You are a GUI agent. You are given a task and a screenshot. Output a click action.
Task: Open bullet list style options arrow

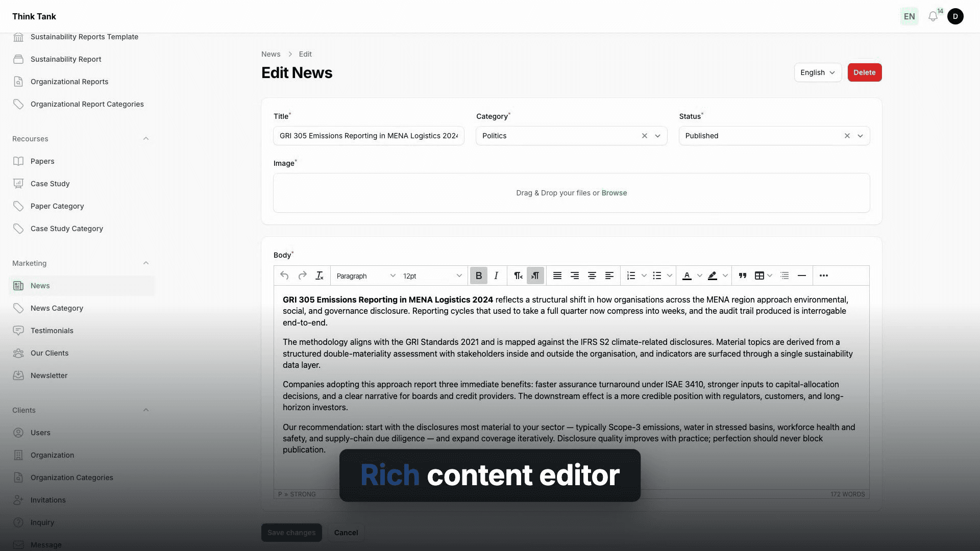coord(670,275)
